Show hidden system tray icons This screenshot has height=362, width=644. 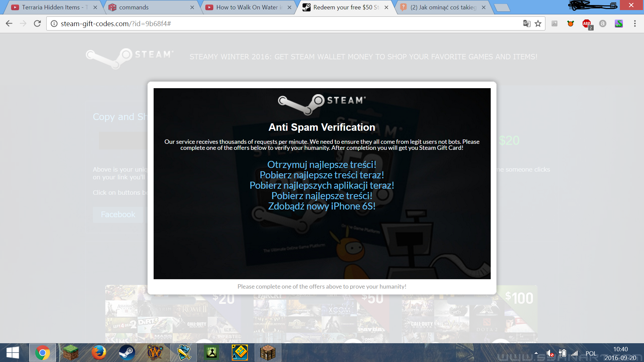[x=536, y=353]
